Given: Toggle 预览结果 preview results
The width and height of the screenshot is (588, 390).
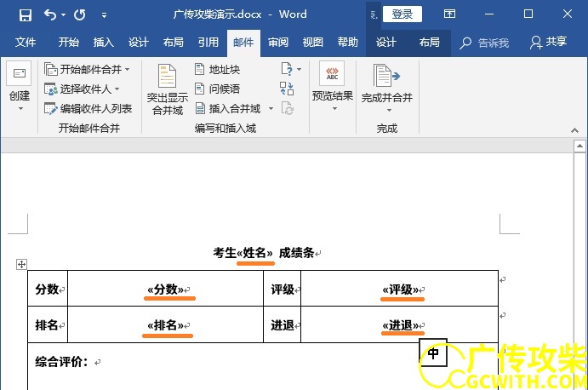Looking at the screenshot, I should pyautogui.click(x=333, y=87).
